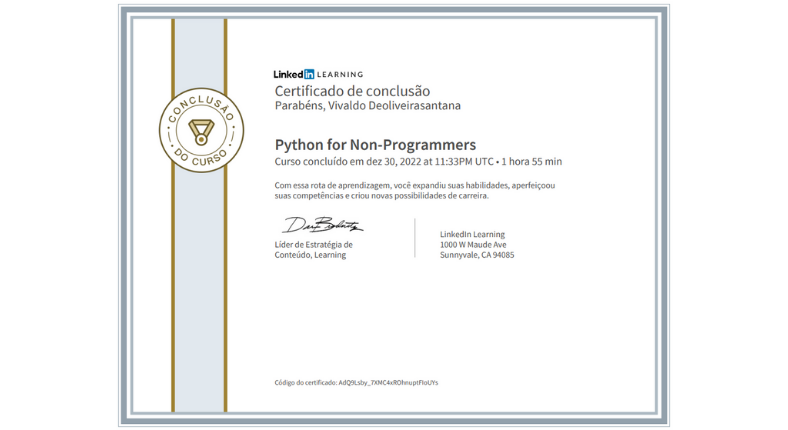Screen dimensions: 788x430
Task: Click 'Sunnyvale, CA 94085' text
Action: [x=477, y=255]
